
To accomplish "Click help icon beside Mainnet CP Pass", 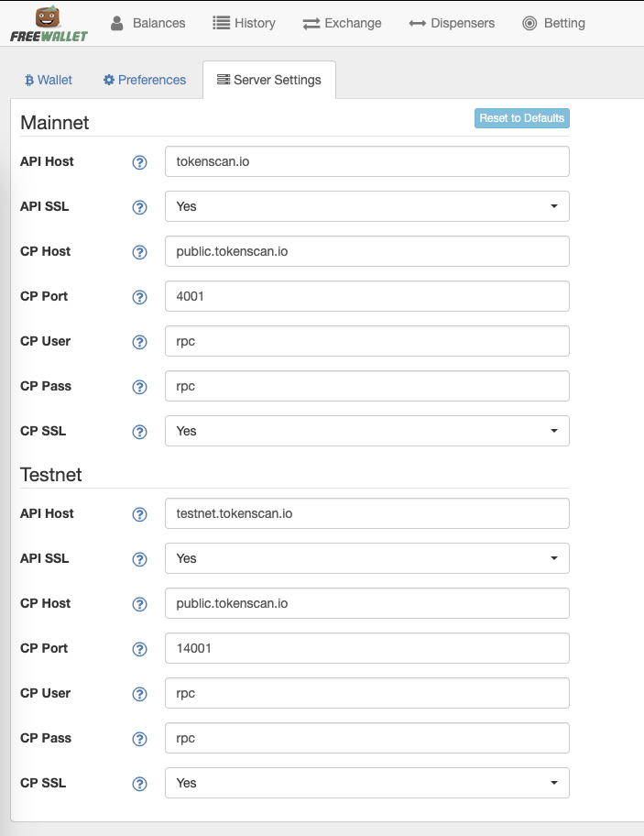I will pyautogui.click(x=139, y=387).
